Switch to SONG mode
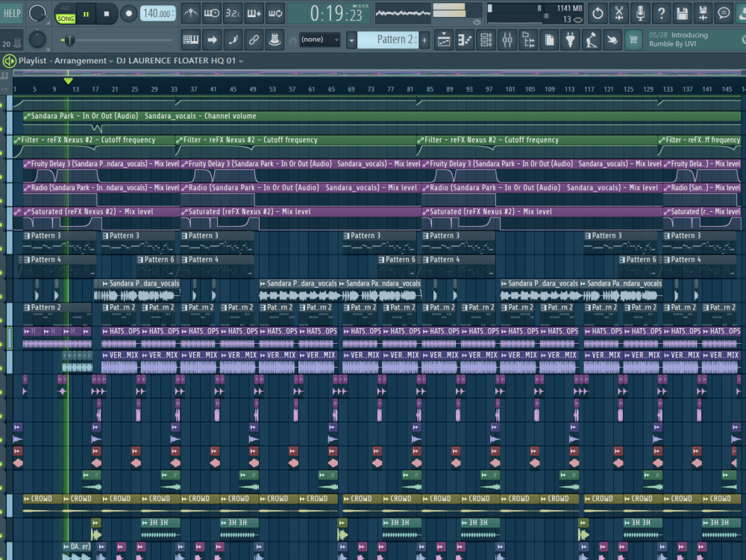The width and height of the screenshot is (746, 560). [65, 19]
